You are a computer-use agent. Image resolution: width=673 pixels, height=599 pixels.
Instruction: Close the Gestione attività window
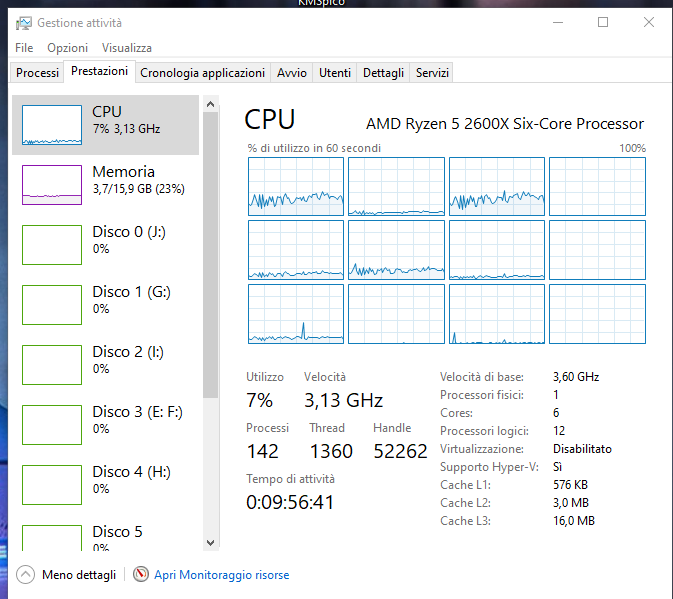tap(649, 22)
